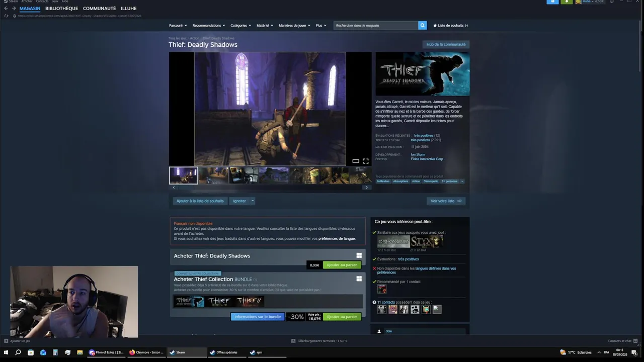Open the Afficher menu
644x362 pixels.
(x=27, y=2)
